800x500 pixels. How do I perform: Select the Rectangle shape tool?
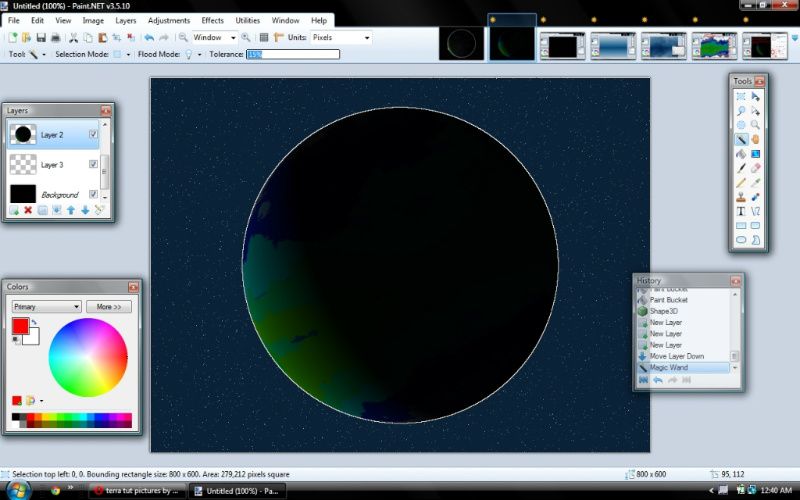coord(741,226)
